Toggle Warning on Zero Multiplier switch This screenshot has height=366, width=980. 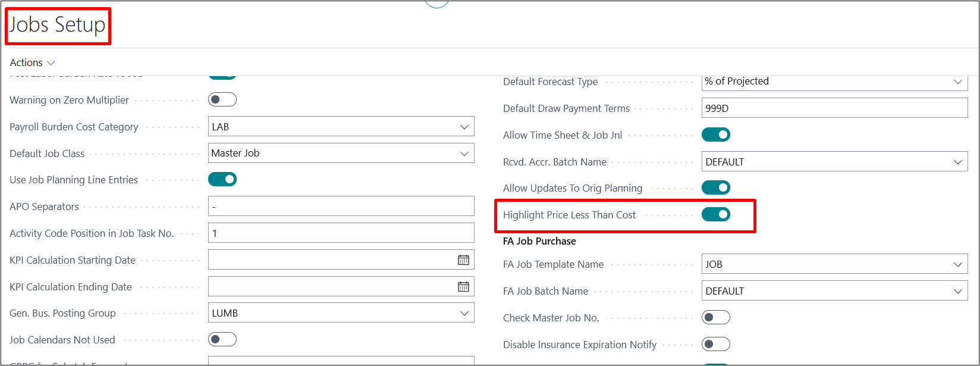[x=222, y=100]
